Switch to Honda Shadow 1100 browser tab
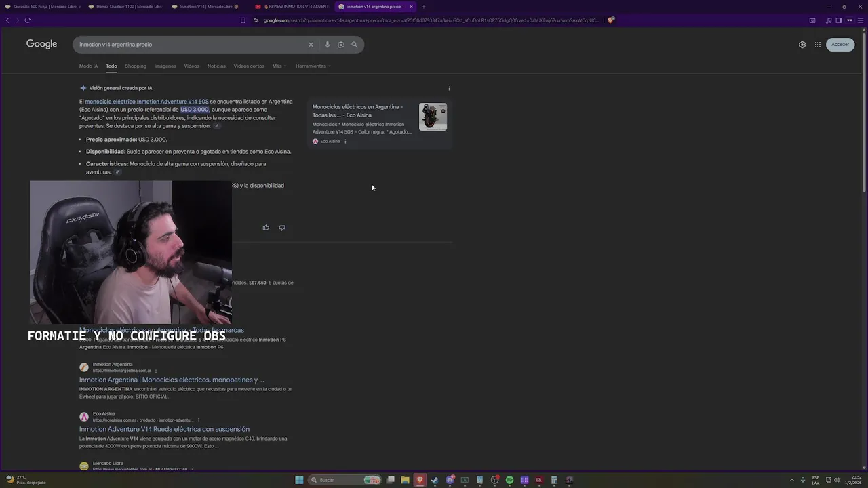 click(125, 7)
